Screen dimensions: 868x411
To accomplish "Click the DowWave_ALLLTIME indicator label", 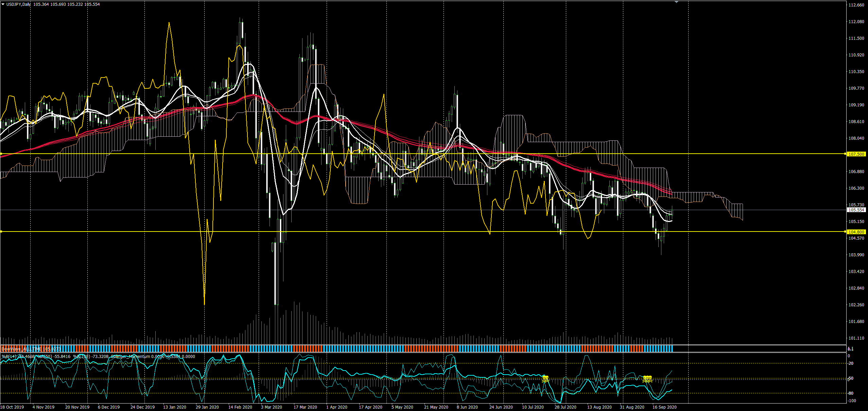I will (21, 349).
